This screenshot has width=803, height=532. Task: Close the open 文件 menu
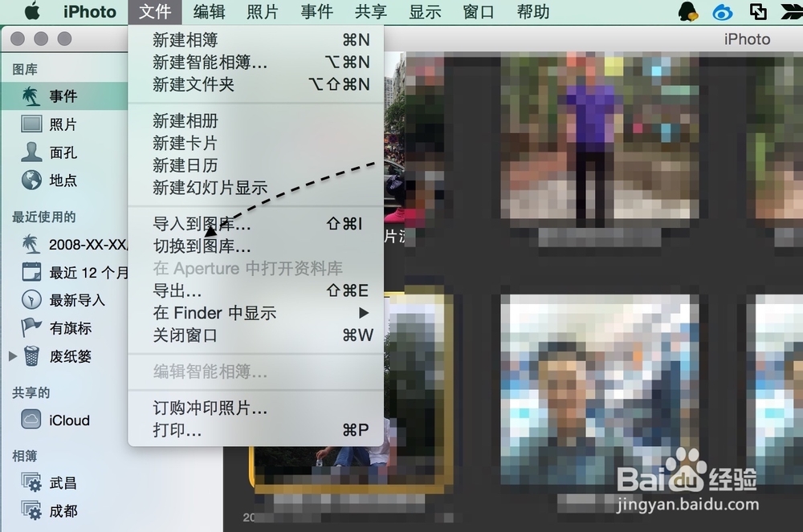[155, 12]
